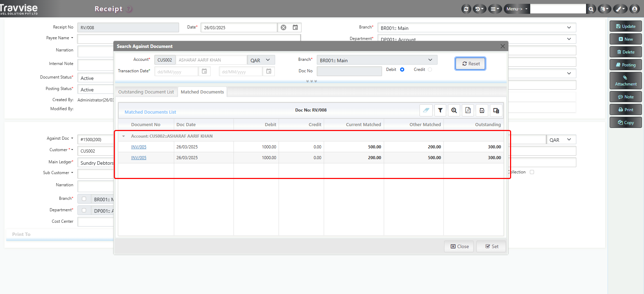Open the Transaction Date to calendar
644x294 pixels.
point(269,71)
